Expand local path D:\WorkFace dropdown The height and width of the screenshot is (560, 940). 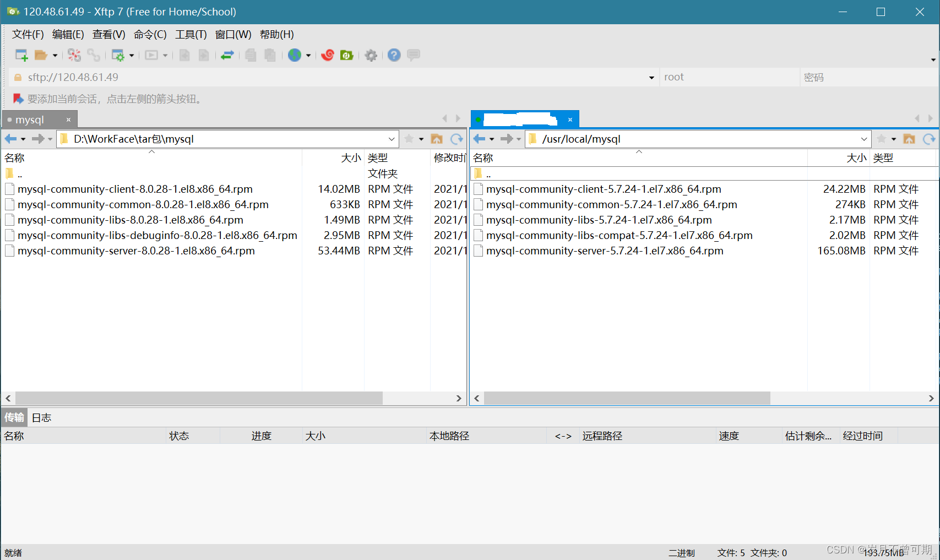[x=392, y=139]
